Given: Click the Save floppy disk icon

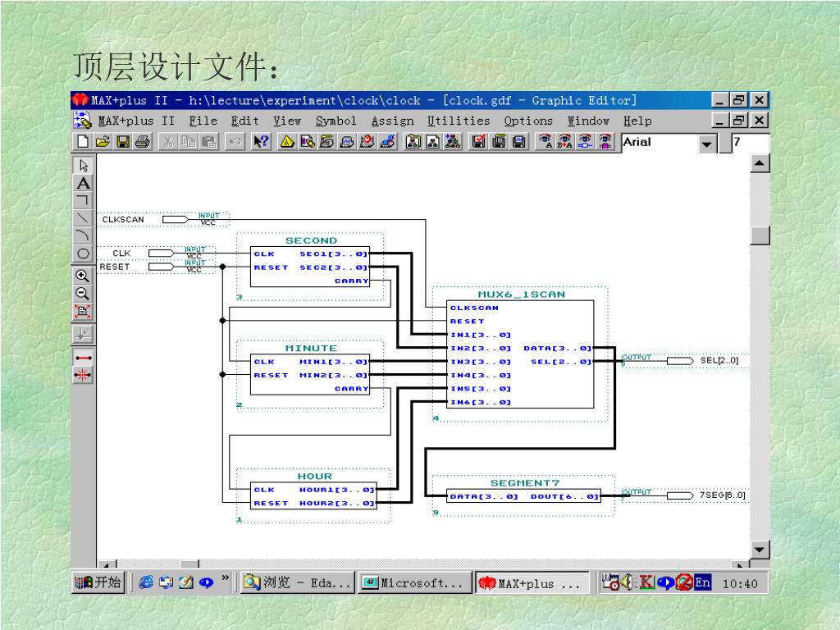Looking at the screenshot, I should [123, 141].
